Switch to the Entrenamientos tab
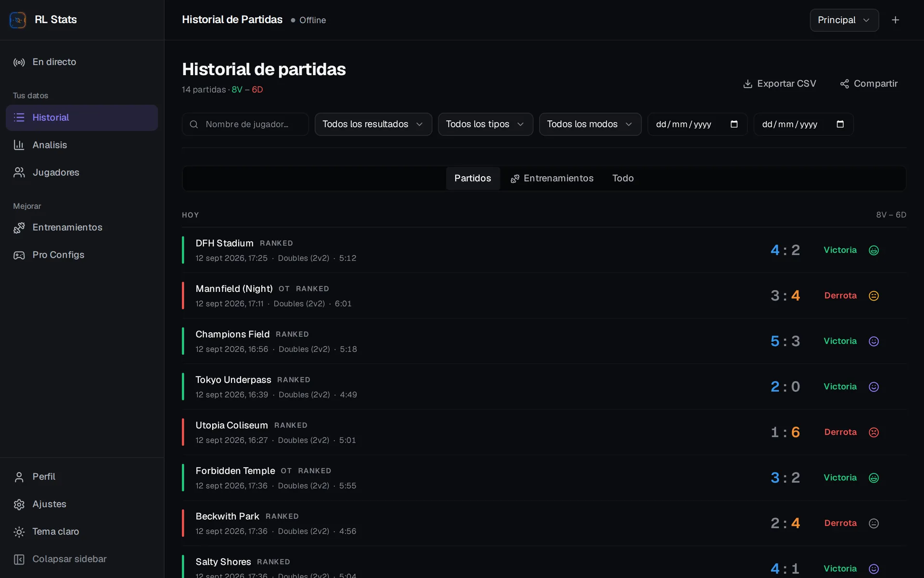924x578 pixels. [x=552, y=178]
